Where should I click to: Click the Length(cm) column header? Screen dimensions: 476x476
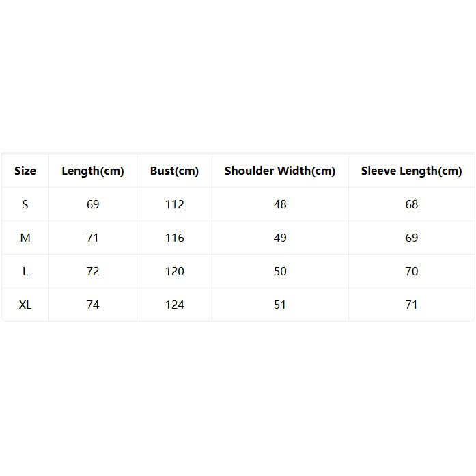93,171
